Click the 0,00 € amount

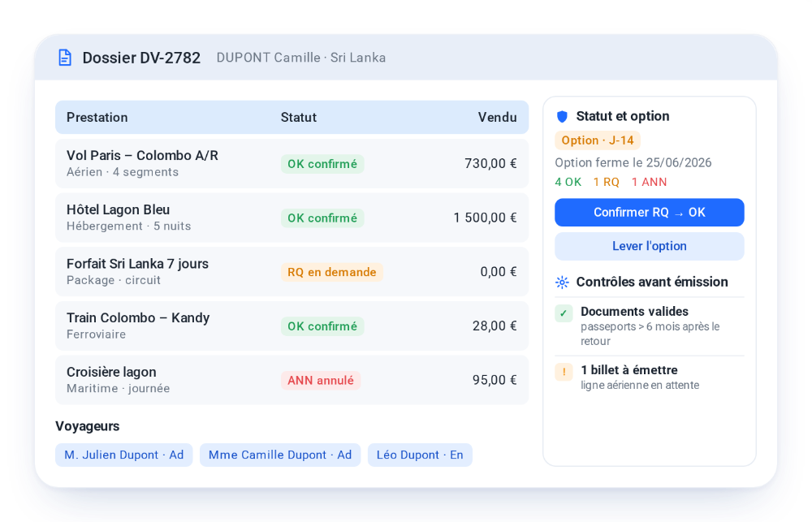[x=499, y=272]
